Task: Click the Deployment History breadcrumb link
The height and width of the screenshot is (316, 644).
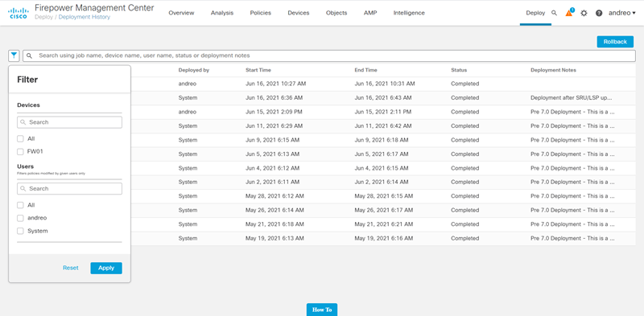Action: pos(85,17)
